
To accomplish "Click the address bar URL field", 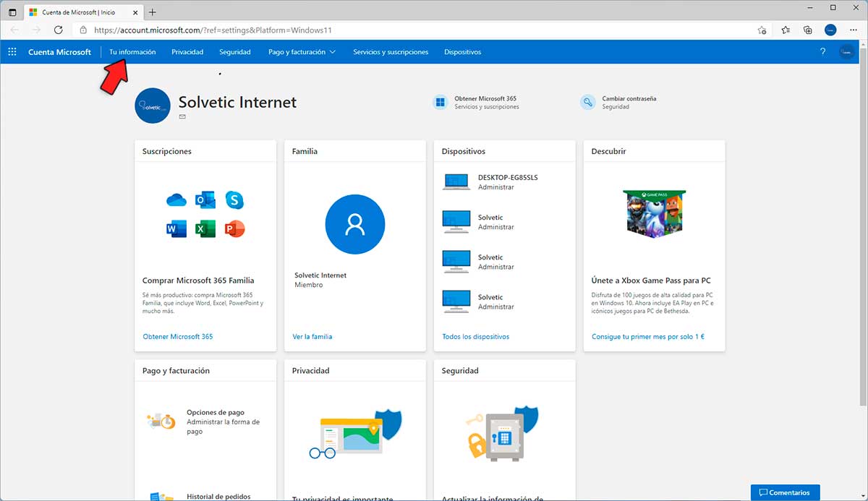I will point(420,30).
